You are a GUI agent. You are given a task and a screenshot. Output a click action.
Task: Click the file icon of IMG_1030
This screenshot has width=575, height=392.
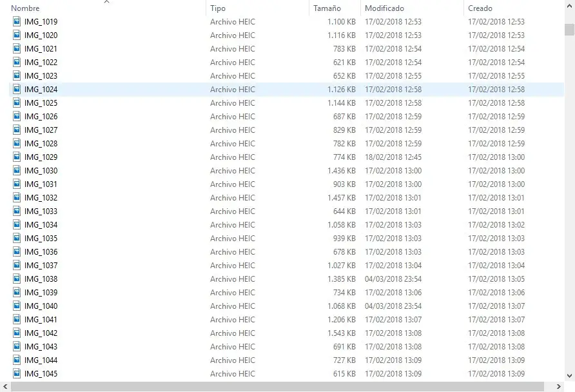point(17,170)
